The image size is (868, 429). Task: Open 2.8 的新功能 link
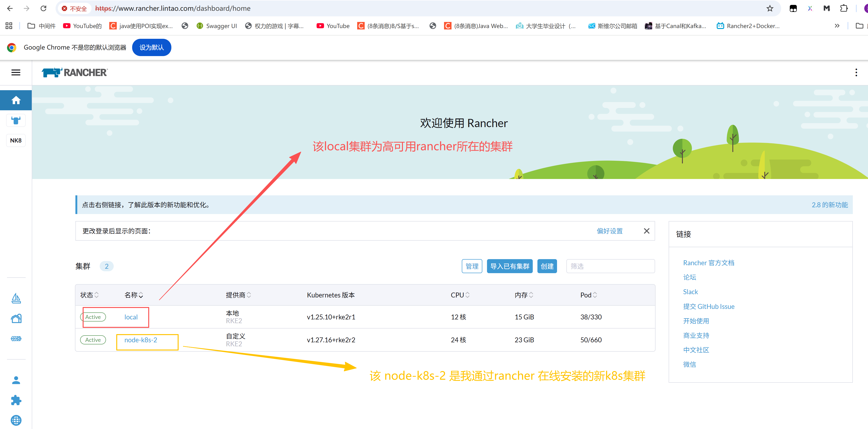pos(829,205)
